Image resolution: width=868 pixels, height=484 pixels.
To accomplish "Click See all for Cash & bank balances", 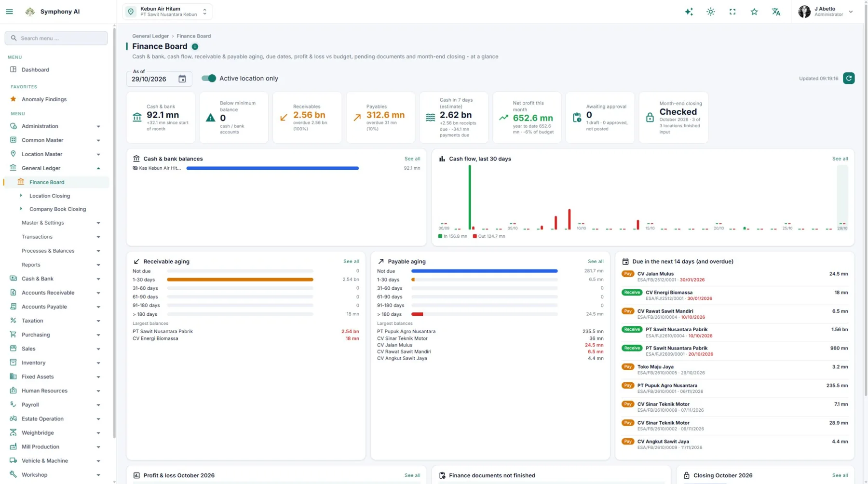I will [x=412, y=159].
